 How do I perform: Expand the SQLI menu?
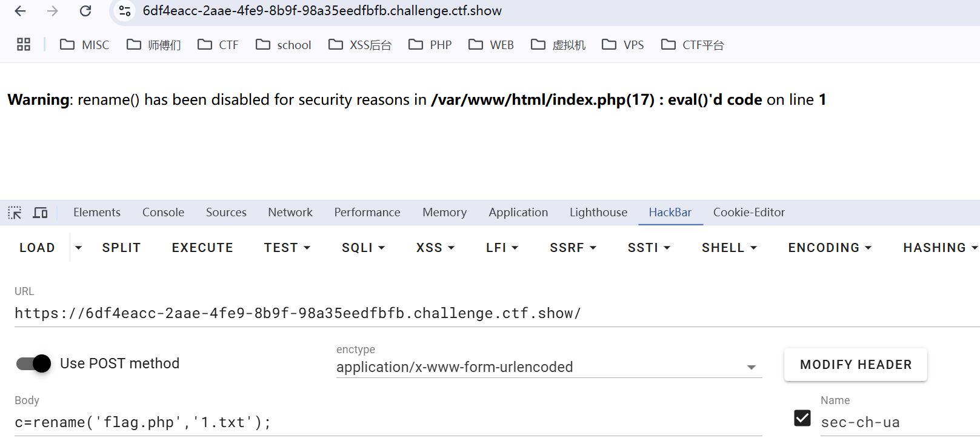pyautogui.click(x=363, y=248)
